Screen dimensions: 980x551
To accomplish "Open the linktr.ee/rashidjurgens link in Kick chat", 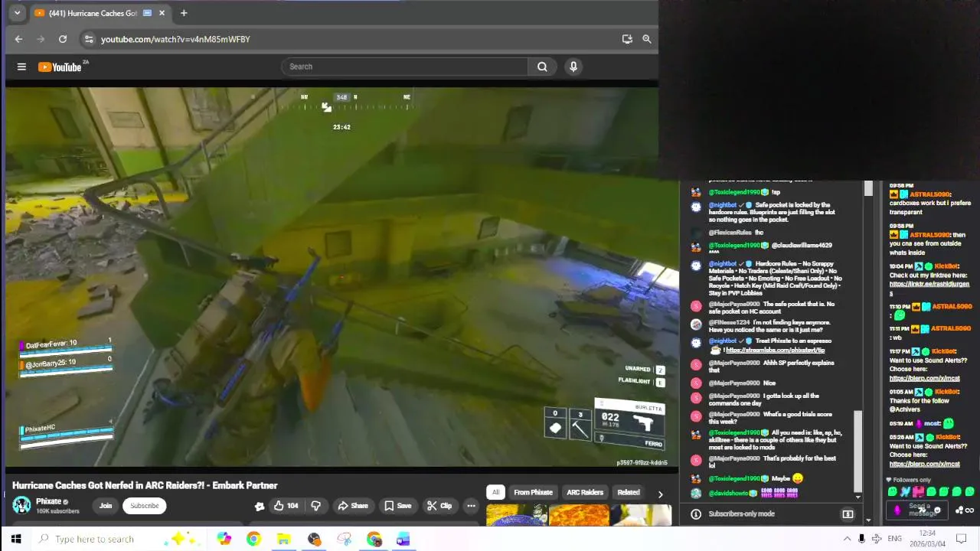I will tap(929, 288).
